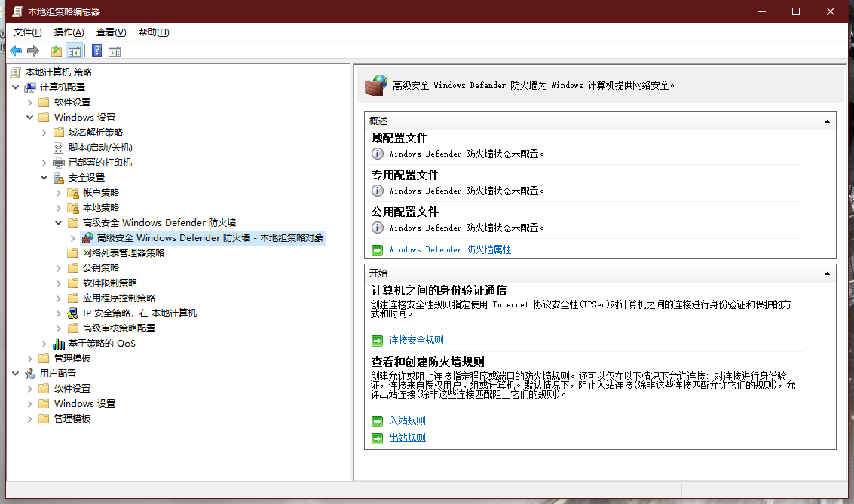Toggle the show/hide console tree icon
The width and height of the screenshot is (854, 504).
(74, 51)
